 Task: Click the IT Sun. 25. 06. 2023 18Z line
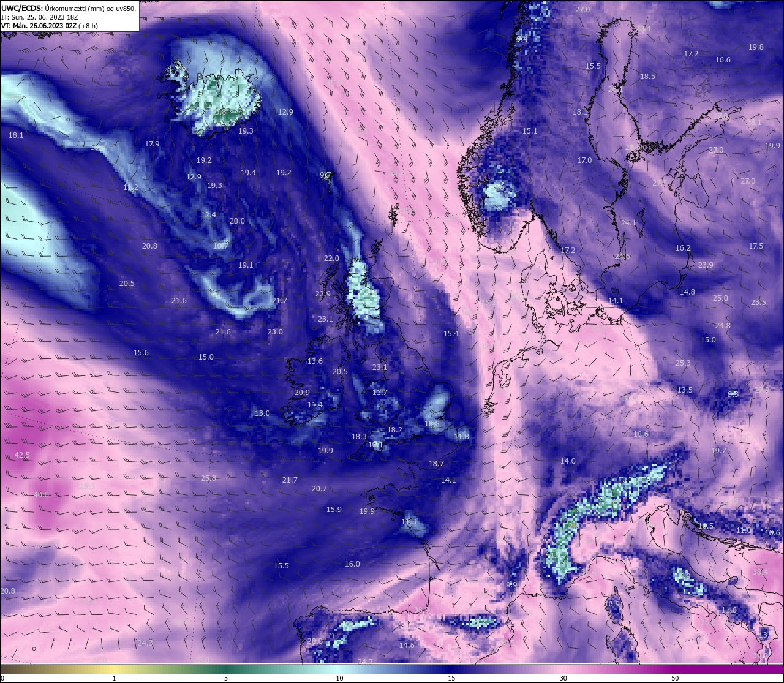(x=39, y=17)
